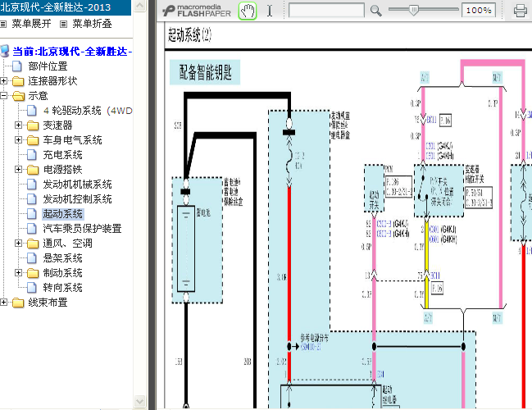The width and height of the screenshot is (532, 410).
Task: Click the folder icon for 连接器形状
Action: (18, 81)
